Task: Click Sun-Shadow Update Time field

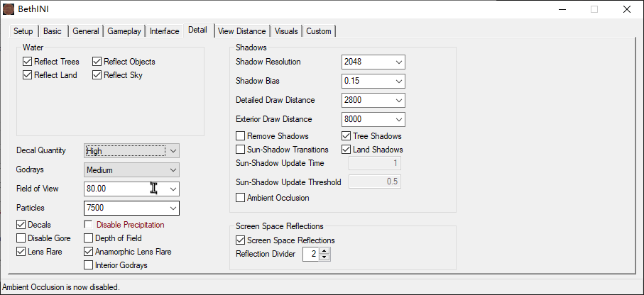Action: pos(375,163)
